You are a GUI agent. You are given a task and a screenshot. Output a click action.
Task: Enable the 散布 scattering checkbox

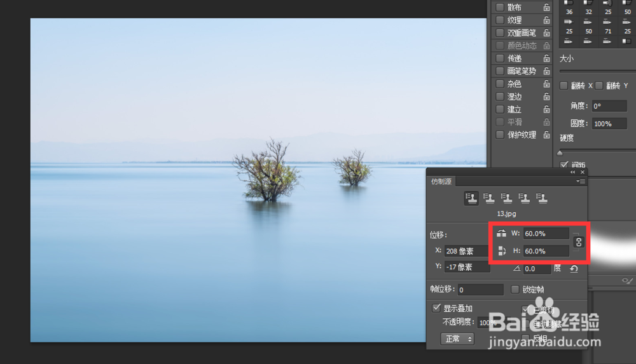point(500,7)
